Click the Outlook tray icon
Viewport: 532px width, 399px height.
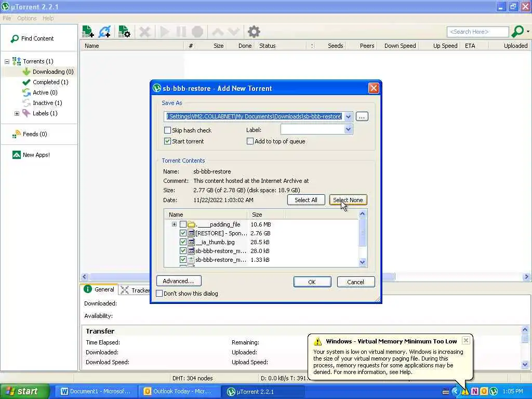click(484, 392)
